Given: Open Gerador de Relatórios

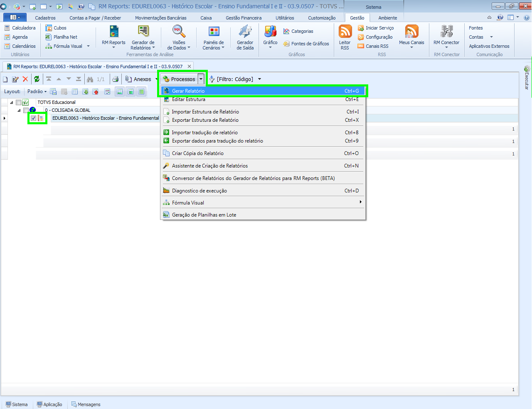Looking at the screenshot, I should [x=143, y=37].
